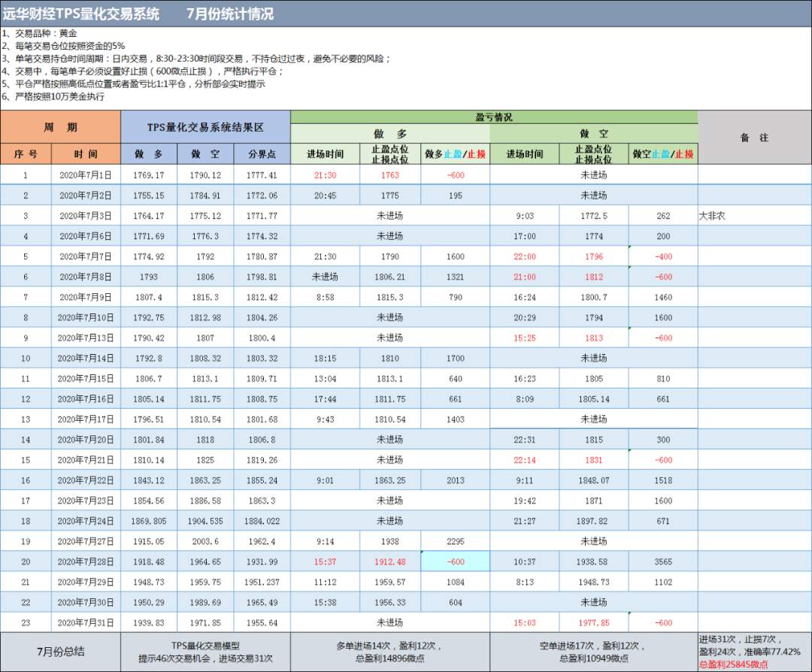The height and width of the screenshot is (672, 812).
Task: Select cell value 2013
Action: 455,480
